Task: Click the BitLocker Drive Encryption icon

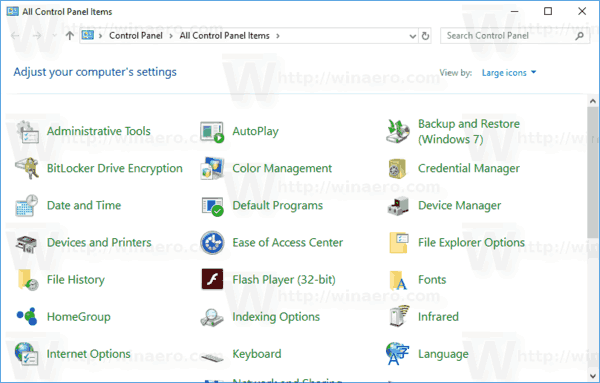Action: (27, 168)
